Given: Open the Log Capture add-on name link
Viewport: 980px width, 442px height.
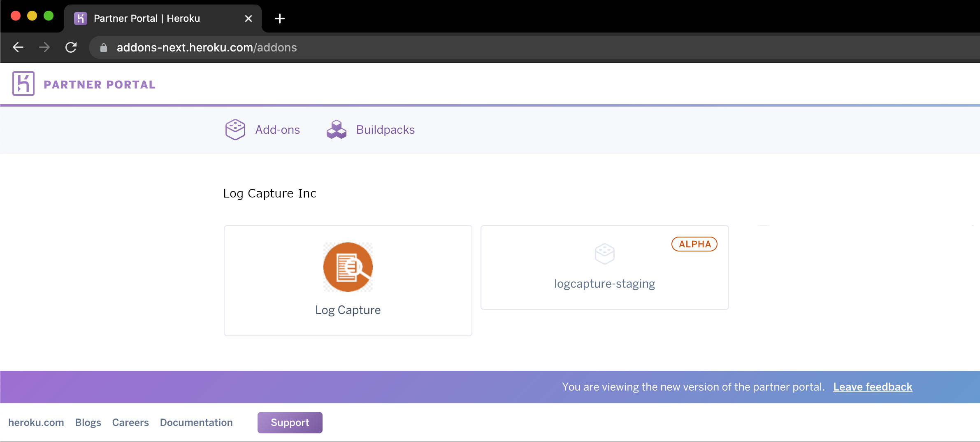Looking at the screenshot, I should pos(348,310).
